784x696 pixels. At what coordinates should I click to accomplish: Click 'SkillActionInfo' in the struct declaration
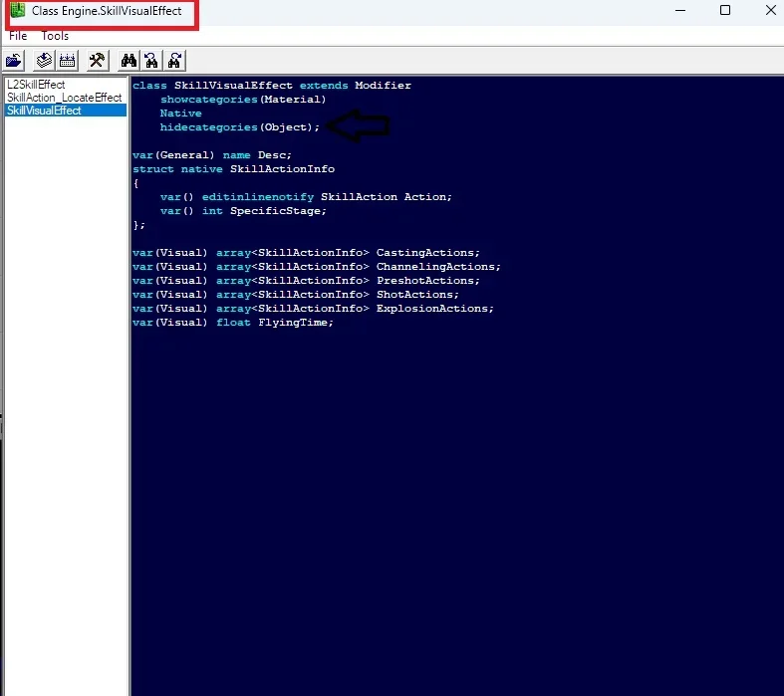[x=282, y=169]
